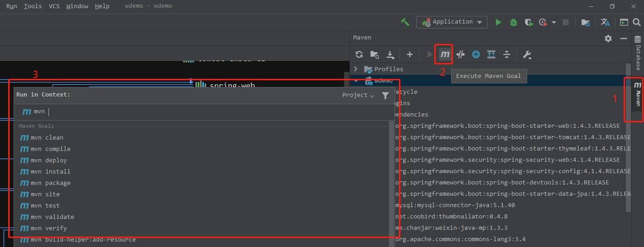Open the Run menu
This screenshot has width=644, height=247.
[12, 6]
